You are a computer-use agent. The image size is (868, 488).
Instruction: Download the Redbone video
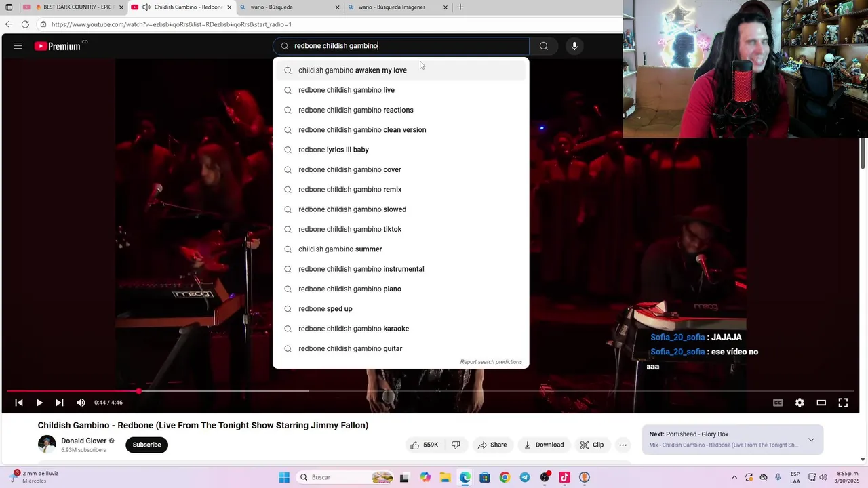point(544,445)
